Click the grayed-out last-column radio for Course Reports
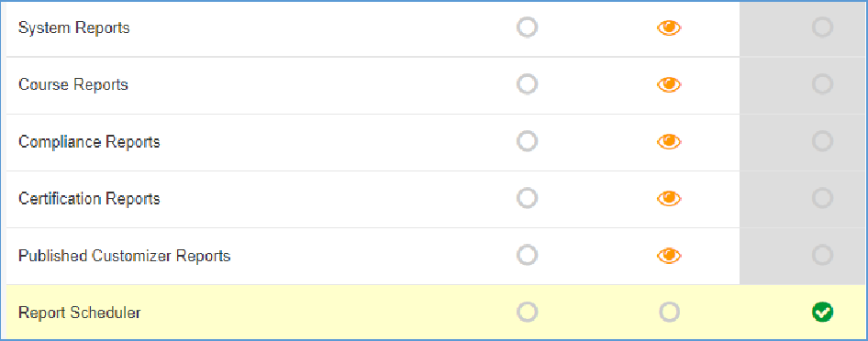 (x=823, y=84)
